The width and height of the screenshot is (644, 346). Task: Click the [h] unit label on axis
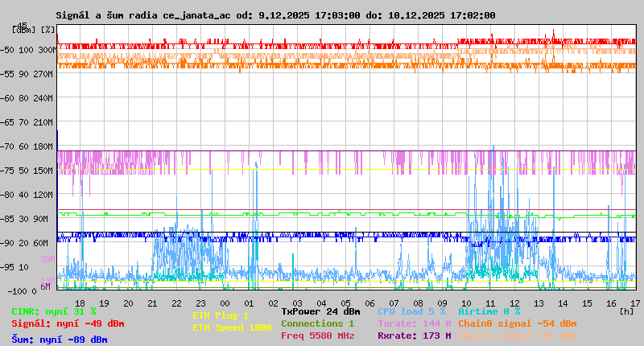click(627, 311)
